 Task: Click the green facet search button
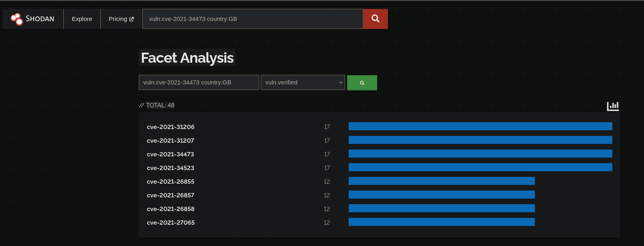[362, 83]
